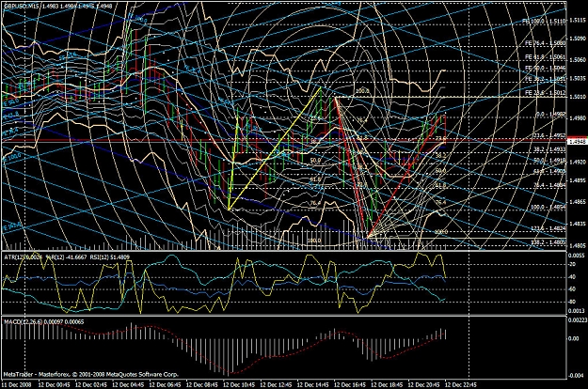Click the 12 Dec 22:45 time label
588x389 pixels.
(460, 385)
